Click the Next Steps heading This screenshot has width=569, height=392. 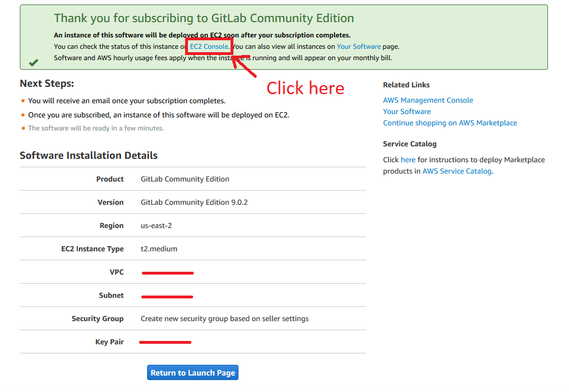[x=47, y=83]
